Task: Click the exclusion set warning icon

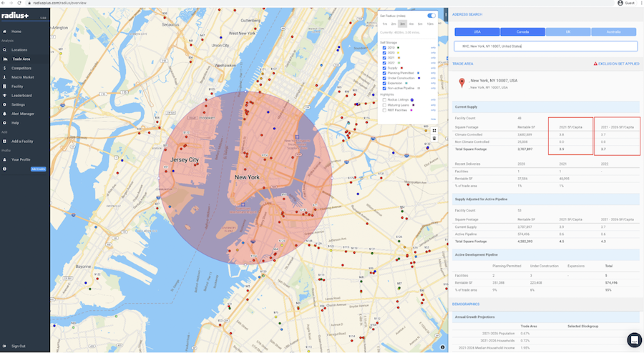Action: click(595, 64)
